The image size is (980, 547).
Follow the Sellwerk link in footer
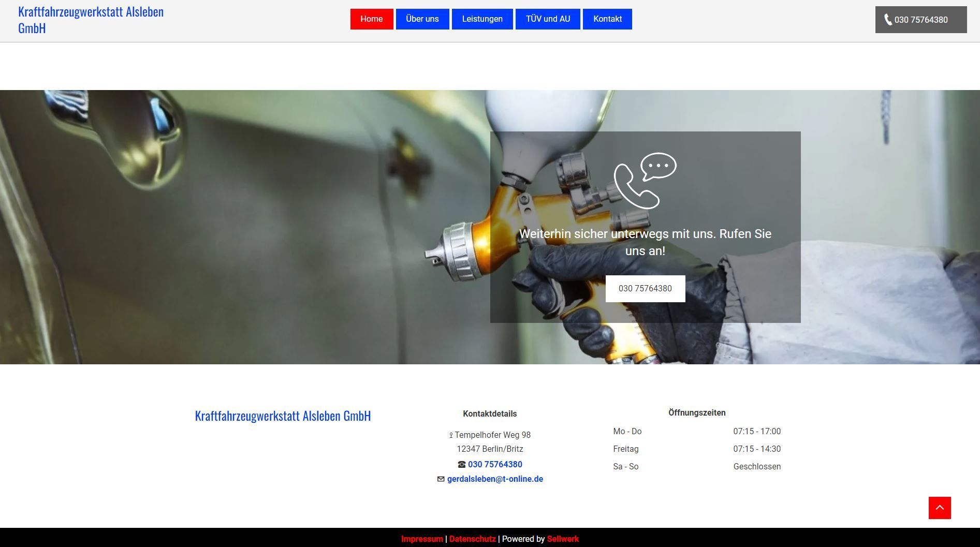[563, 539]
